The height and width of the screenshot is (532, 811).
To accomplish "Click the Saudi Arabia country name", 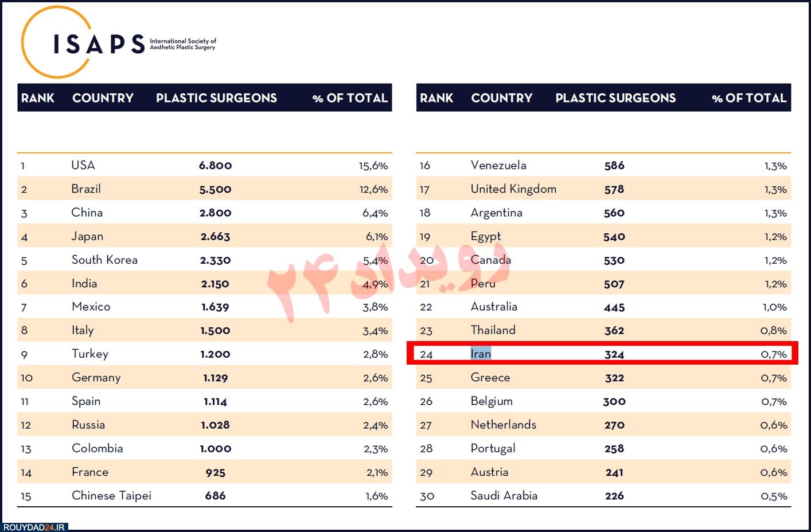I will 504,495.
